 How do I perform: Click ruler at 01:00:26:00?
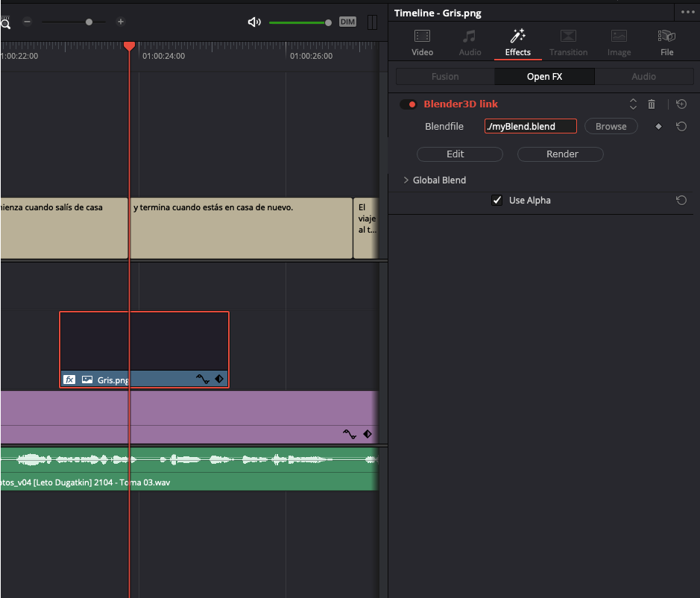point(311,56)
